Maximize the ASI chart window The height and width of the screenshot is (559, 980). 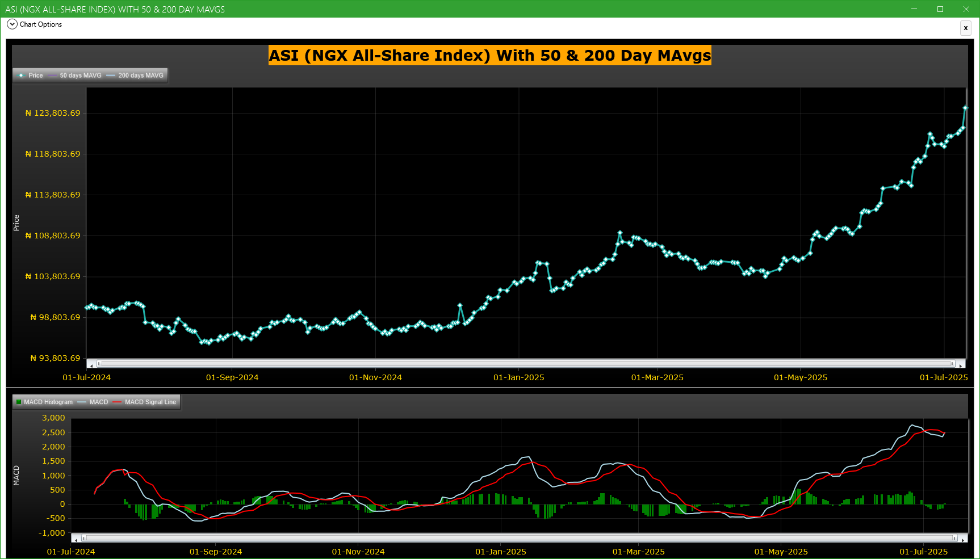(x=940, y=9)
